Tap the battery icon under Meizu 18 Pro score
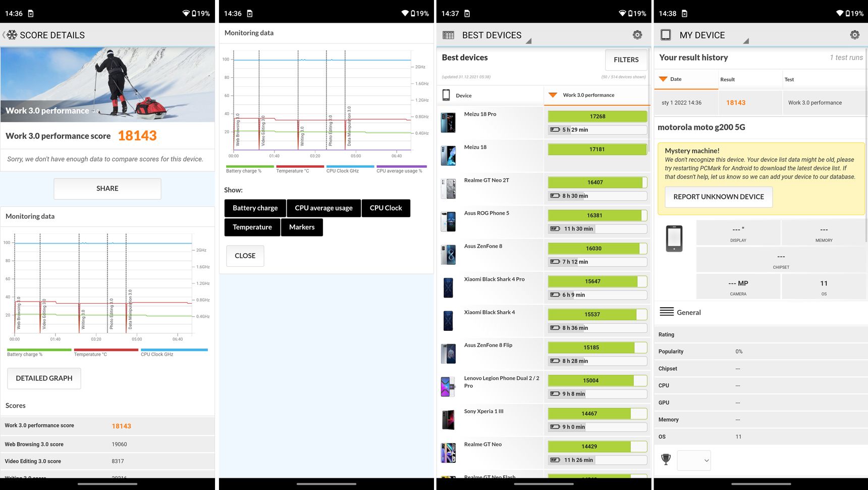The width and height of the screenshot is (868, 490). (555, 130)
